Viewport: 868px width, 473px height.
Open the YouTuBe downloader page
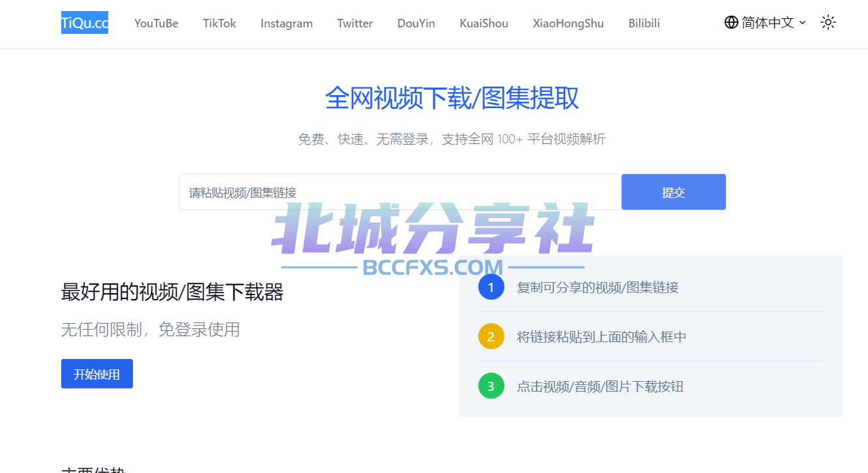click(x=156, y=23)
